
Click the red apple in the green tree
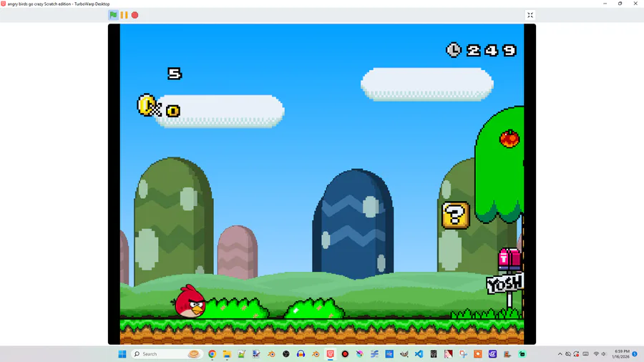point(509,138)
